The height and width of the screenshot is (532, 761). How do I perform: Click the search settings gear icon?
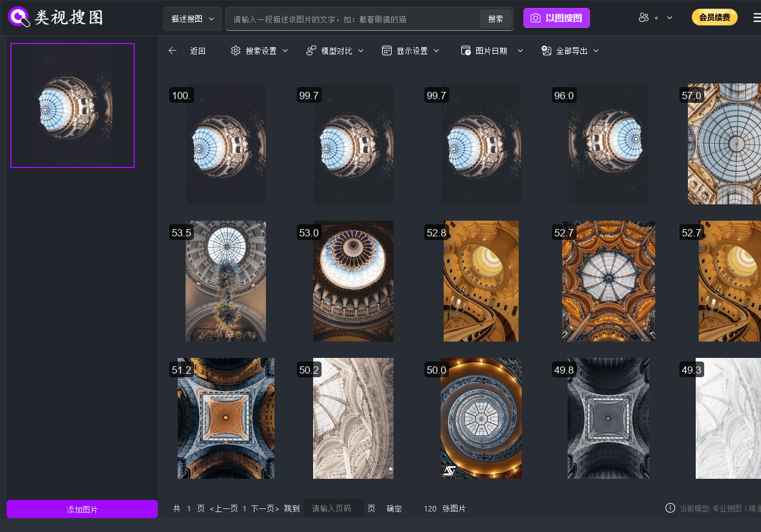[x=236, y=51]
